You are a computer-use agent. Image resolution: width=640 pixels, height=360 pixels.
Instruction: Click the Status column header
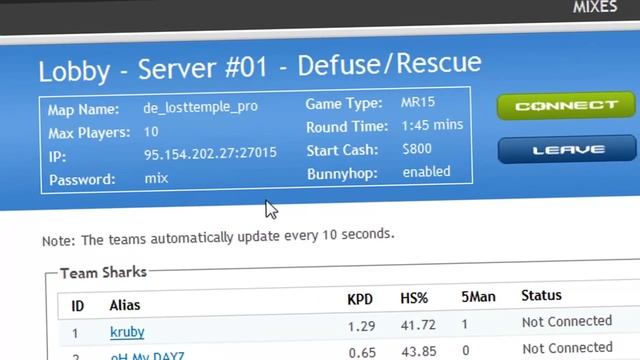pos(542,295)
